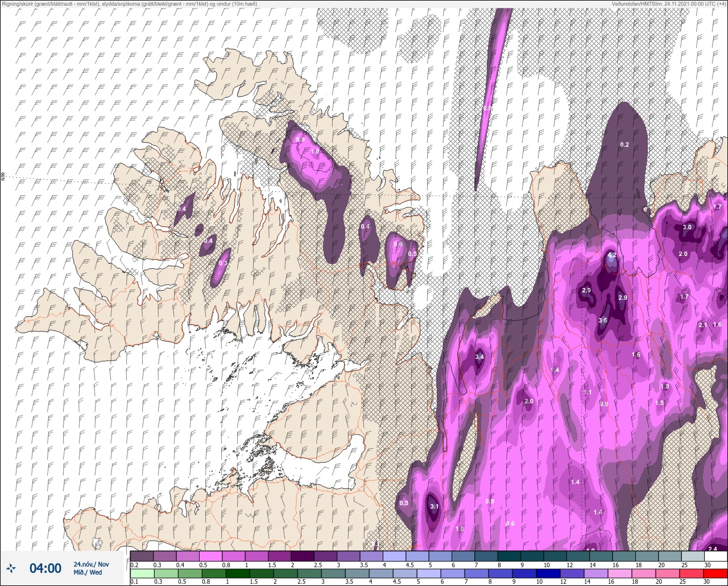Viewport: 728px width, 586px height.
Task: Click the 3.0 snowfall value on the map
Action: (686, 227)
